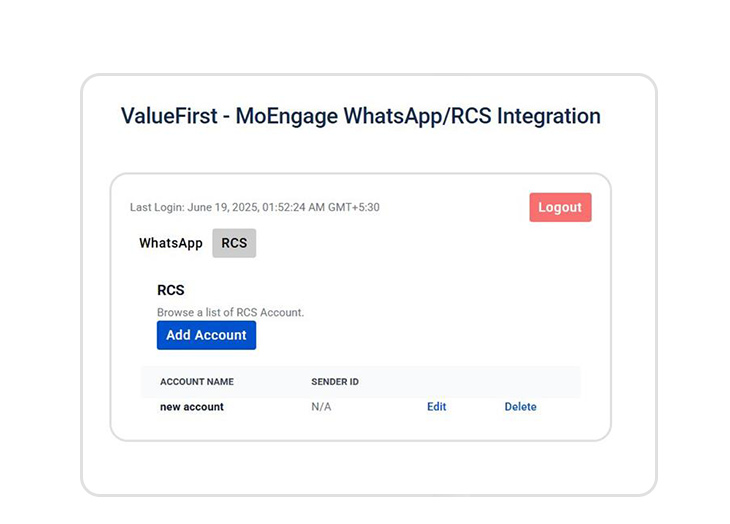
Task: Click the 01:52:24 AM login time
Action: click(295, 208)
